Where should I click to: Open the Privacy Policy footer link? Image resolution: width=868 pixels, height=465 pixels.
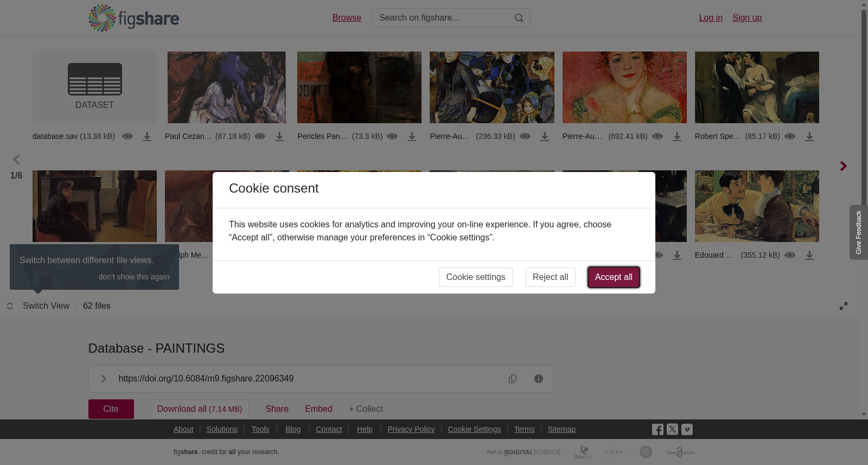pyautogui.click(x=411, y=429)
